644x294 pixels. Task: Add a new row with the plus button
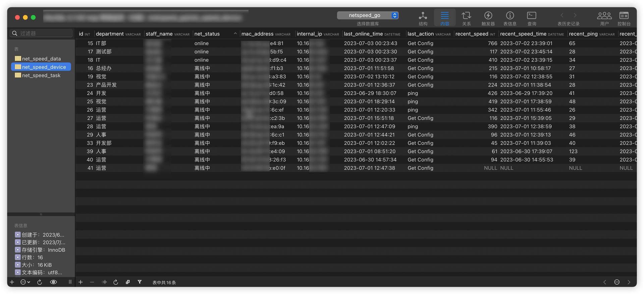80,282
